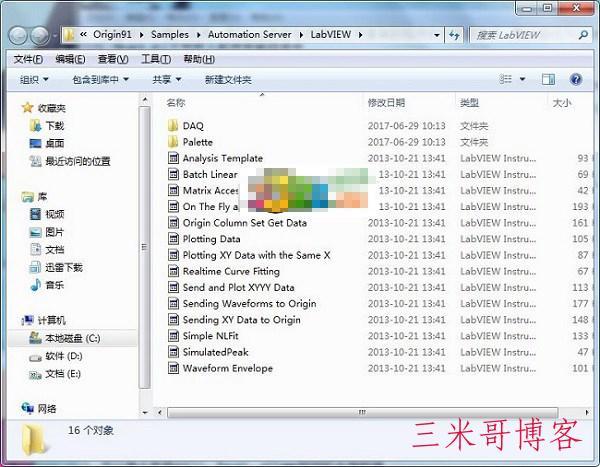
Task: Select Send and Plot XYYY Data file
Action: pyautogui.click(x=238, y=287)
